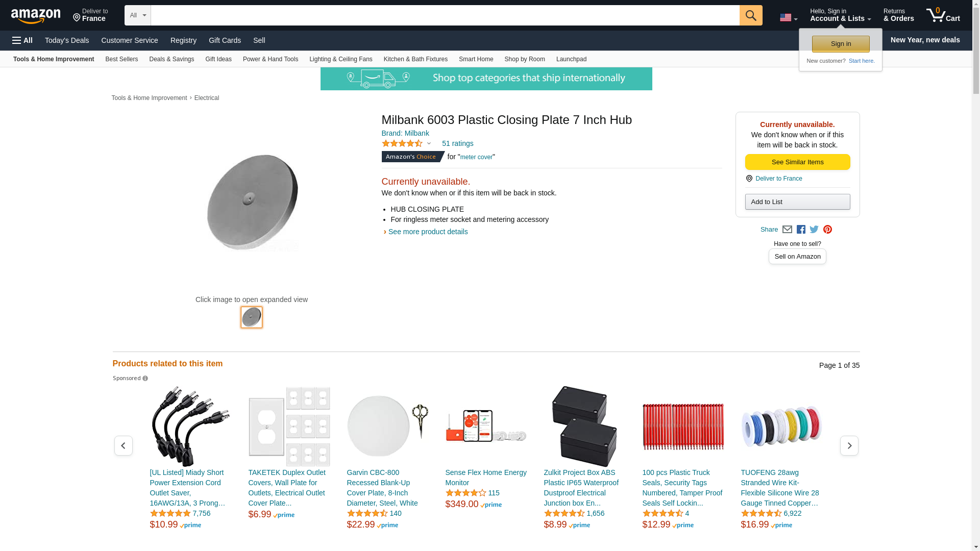Screen dimensions: 980x551
Task: Open the 51 ratings link
Action: 457,143
